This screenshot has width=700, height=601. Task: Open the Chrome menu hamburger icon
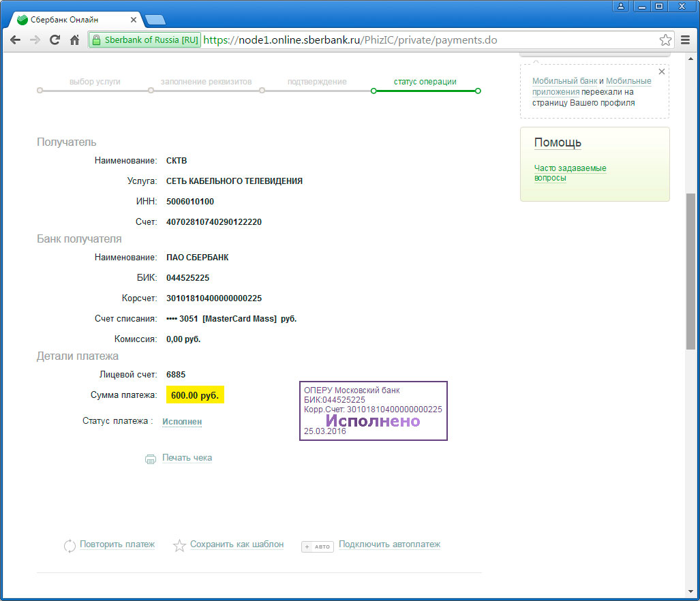point(685,40)
